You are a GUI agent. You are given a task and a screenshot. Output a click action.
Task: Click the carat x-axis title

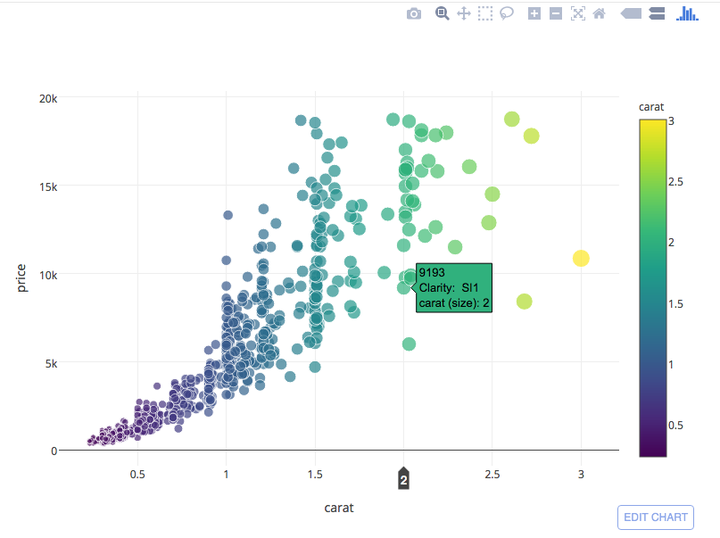click(339, 508)
